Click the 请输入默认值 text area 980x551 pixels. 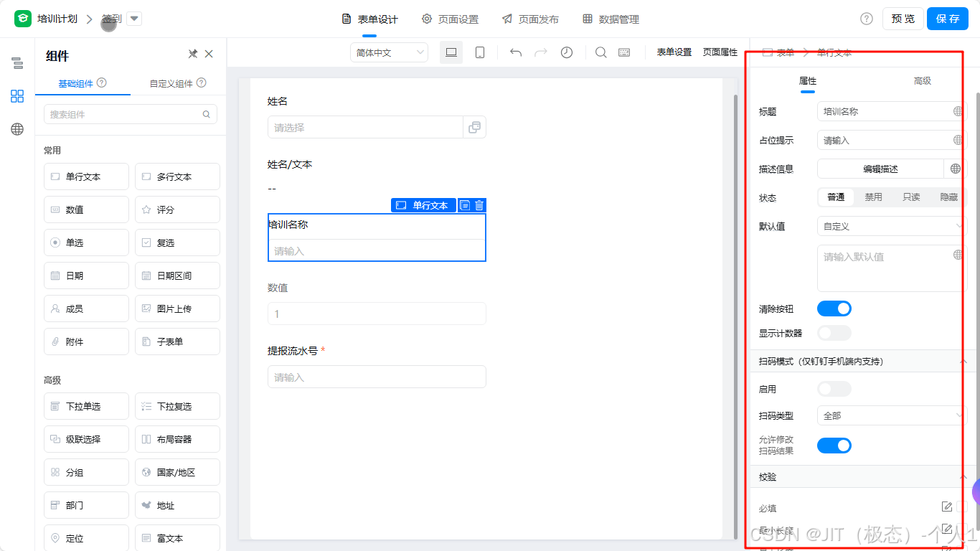point(892,268)
